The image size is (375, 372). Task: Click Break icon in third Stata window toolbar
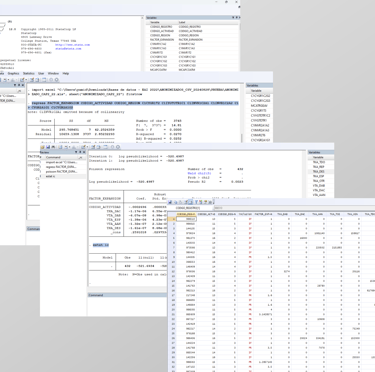tap(118, 147)
